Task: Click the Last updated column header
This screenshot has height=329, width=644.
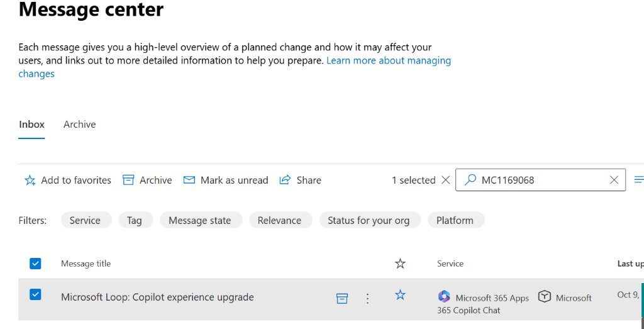Action: point(630,264)
